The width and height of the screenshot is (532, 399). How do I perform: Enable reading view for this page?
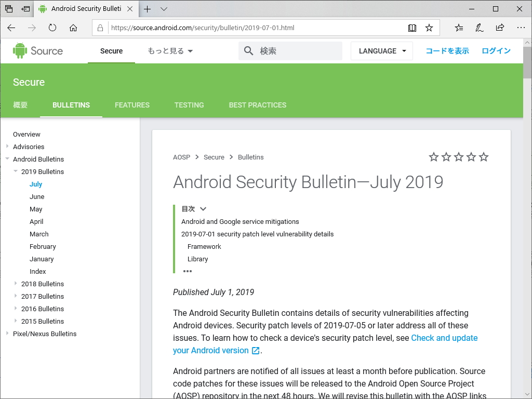tap(412, 28)
